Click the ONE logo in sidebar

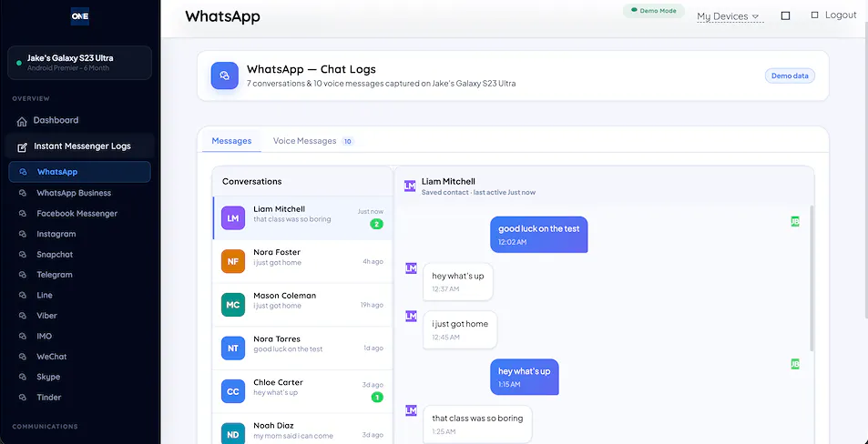coord(80,16)
